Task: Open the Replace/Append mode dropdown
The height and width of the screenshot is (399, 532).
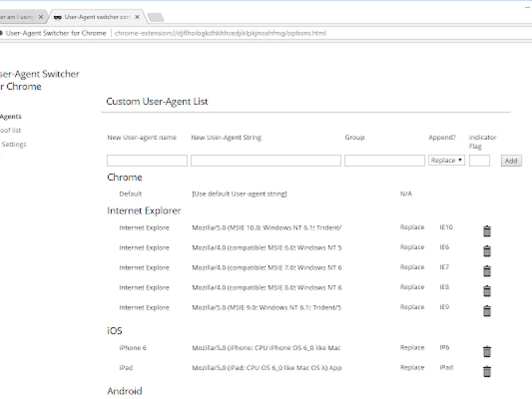Action: (446, 160)
